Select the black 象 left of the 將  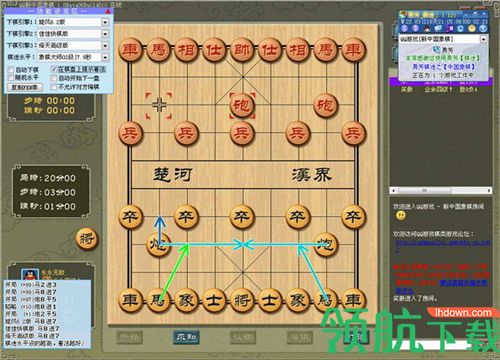click(x=186, y=300)
